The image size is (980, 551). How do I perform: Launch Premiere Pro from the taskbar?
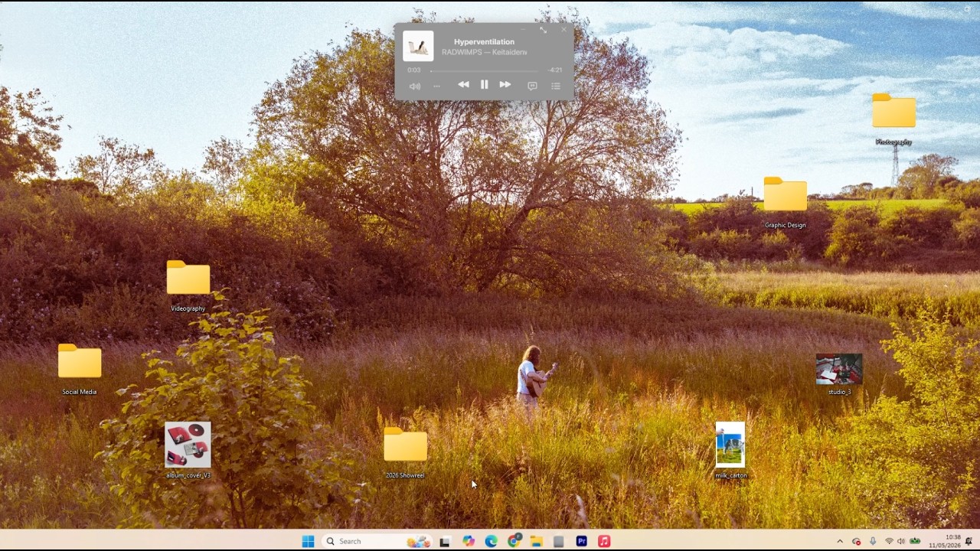[581, 541]
